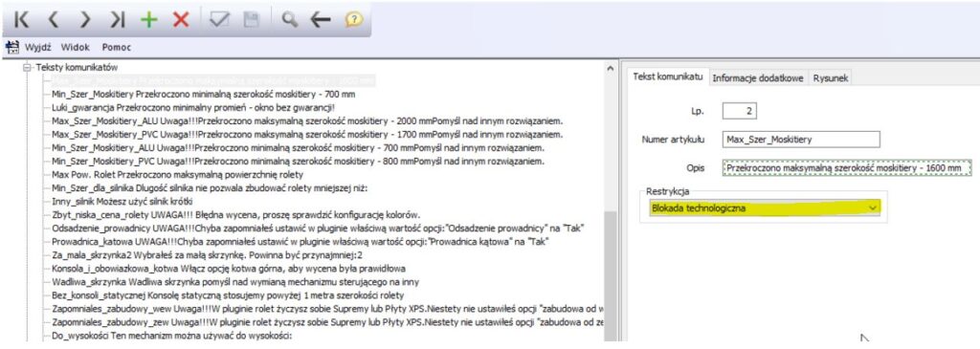Select the Zapomniales_zabudowy_wew row
The width and height of the screenshot is (980, 349).
[x=327, y=309]
